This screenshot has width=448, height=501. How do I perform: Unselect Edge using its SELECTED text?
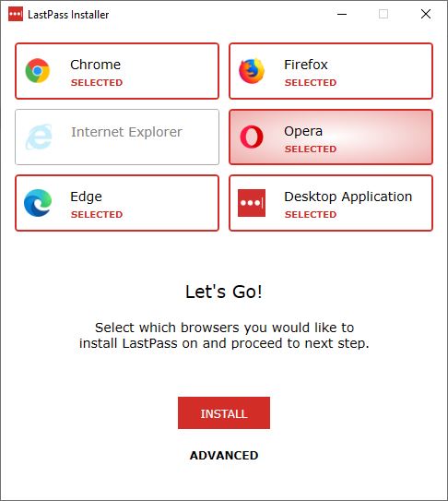tap(97, 214)
